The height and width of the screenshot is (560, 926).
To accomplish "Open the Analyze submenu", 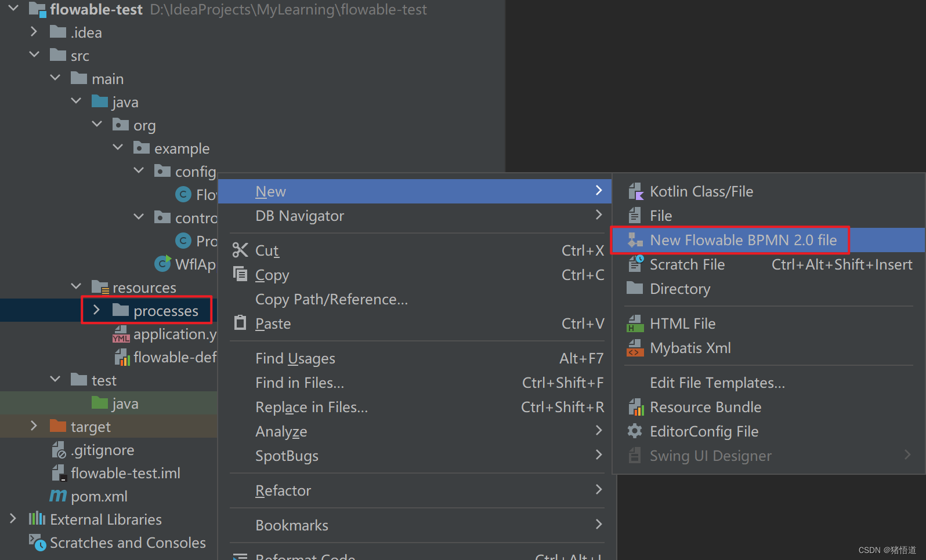I will (x=415, y=431).
